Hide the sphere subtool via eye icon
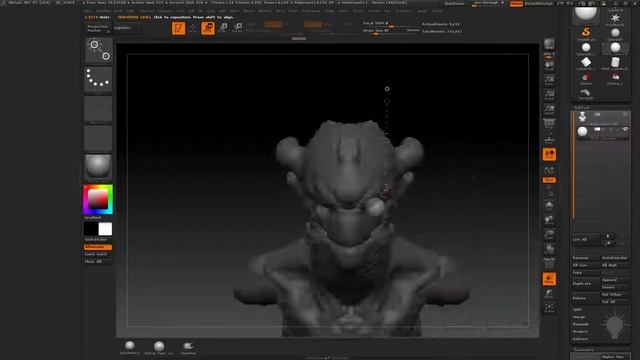The width and height of the screenshot is (640, 360). (625, 129)
